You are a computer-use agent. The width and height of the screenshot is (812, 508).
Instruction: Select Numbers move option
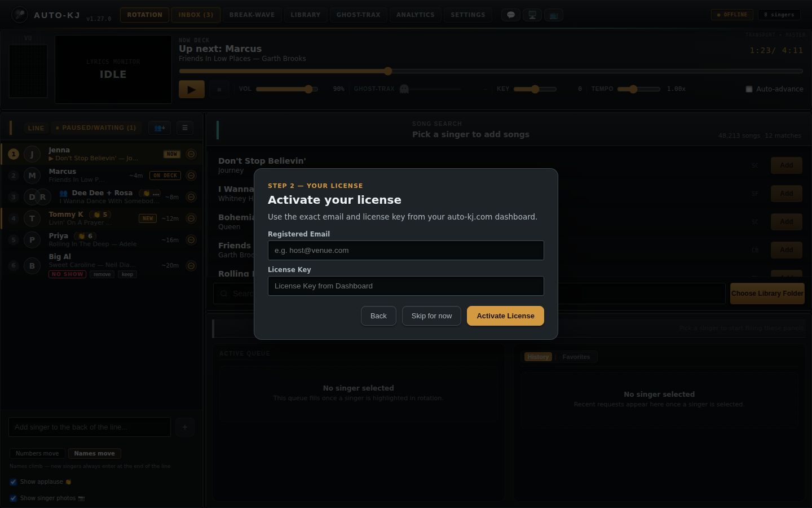[37, 454]
